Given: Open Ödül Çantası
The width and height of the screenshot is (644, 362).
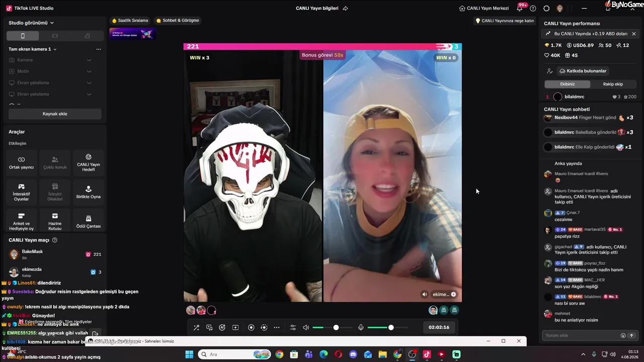Looking at the screenshot, I should pos(89,221).
